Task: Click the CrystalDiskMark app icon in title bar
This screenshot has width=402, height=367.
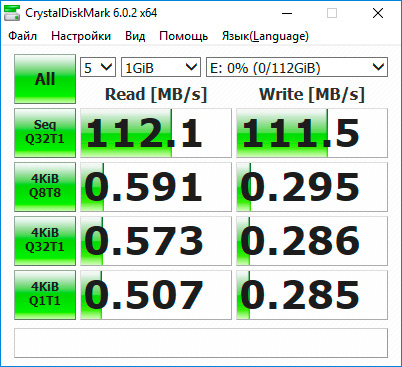Action: pyautogui.click(x=11, y=13)
